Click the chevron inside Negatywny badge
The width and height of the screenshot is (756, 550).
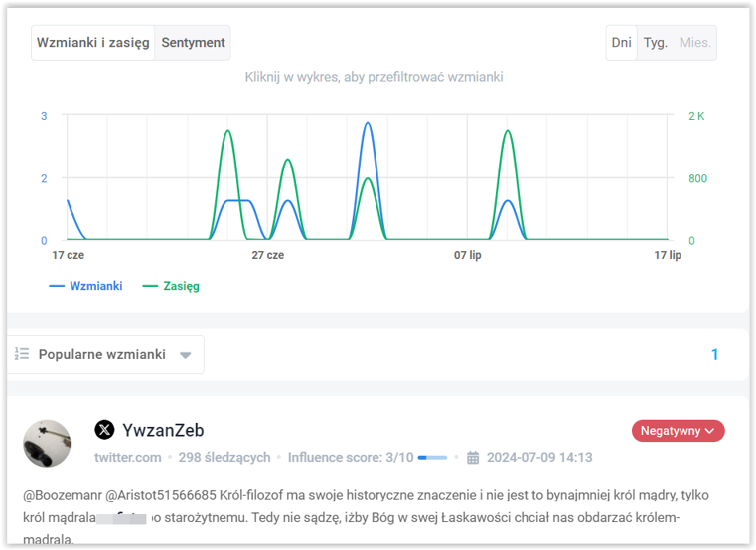click(x=710, y=431)
